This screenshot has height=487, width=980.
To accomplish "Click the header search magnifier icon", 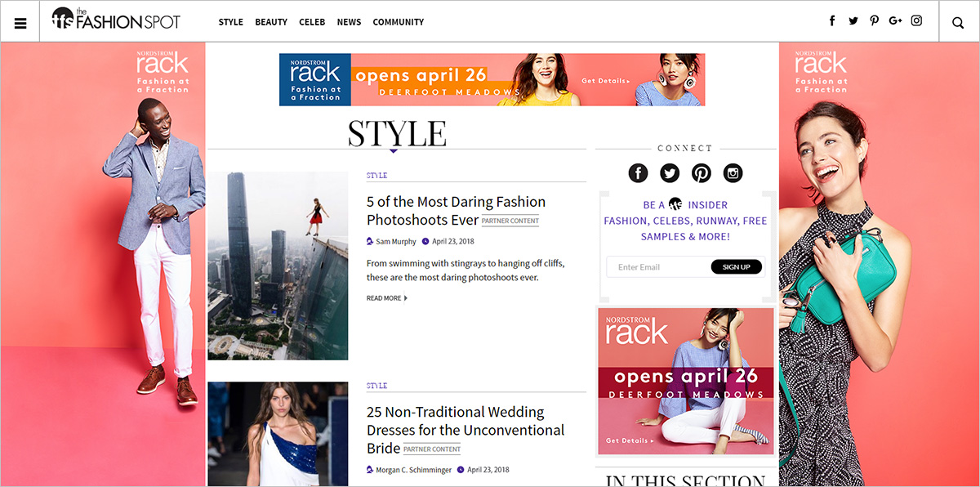I will (959, 22).
